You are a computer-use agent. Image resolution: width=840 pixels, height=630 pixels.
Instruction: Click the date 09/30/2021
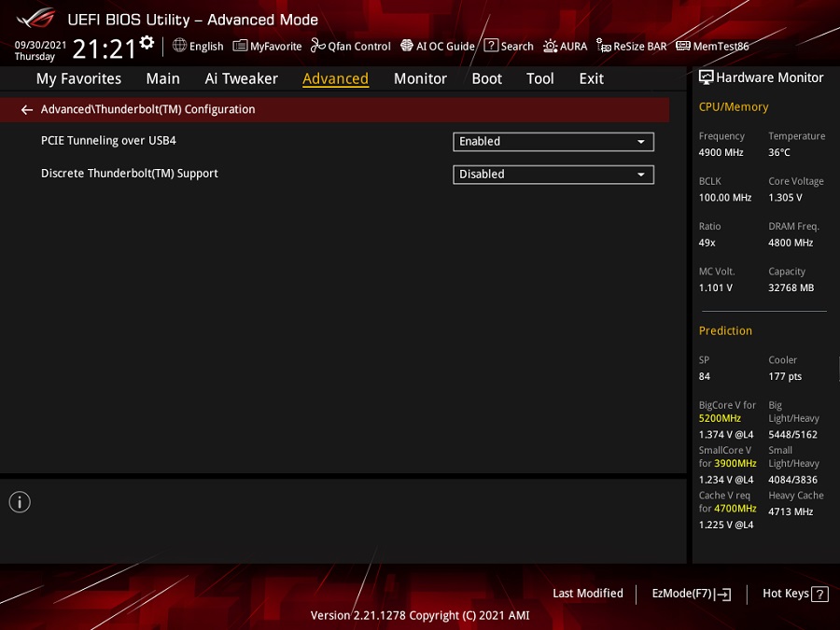click(40, 45)
